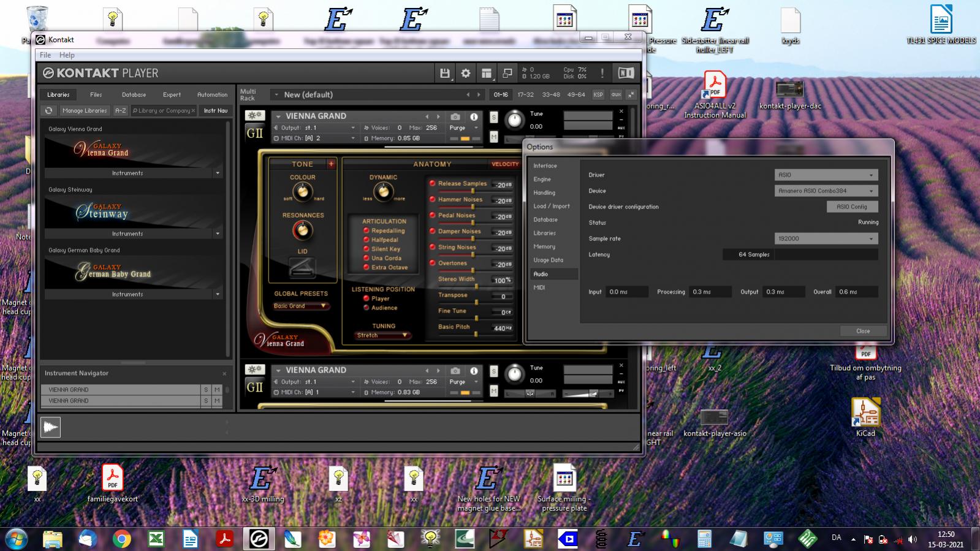Screen dimensions: 980x551
Task: Click the KSP button
Action: pyautogui.click(x=598, y=95)
